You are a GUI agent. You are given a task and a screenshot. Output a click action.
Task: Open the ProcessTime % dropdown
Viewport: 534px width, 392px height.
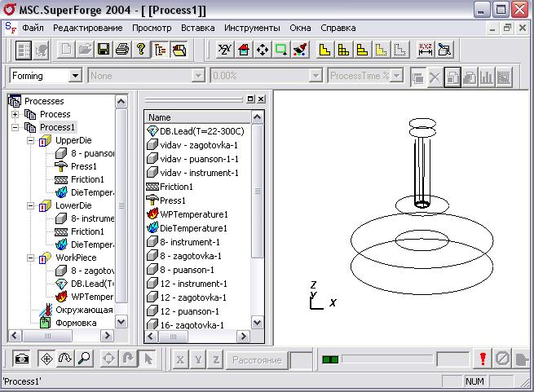click(x=397, y=76)
